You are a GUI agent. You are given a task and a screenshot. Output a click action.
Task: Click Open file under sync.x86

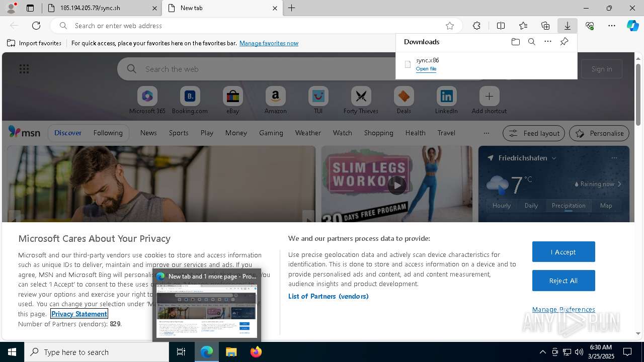coord(426,69)
